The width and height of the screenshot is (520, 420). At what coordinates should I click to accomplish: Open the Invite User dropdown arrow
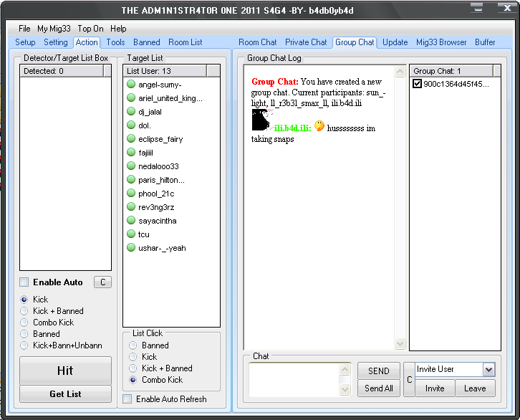click(x=488, y=369)
